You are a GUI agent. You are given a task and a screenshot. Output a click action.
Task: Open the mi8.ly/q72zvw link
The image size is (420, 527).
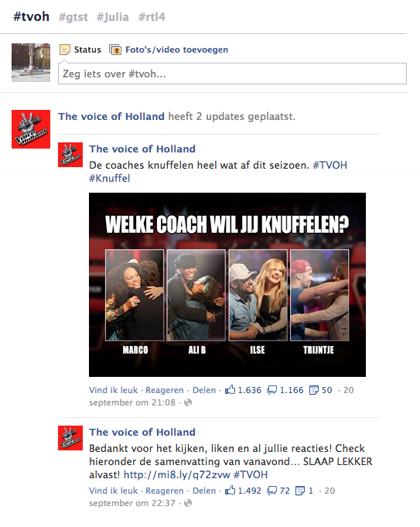[x=177, y=474]
